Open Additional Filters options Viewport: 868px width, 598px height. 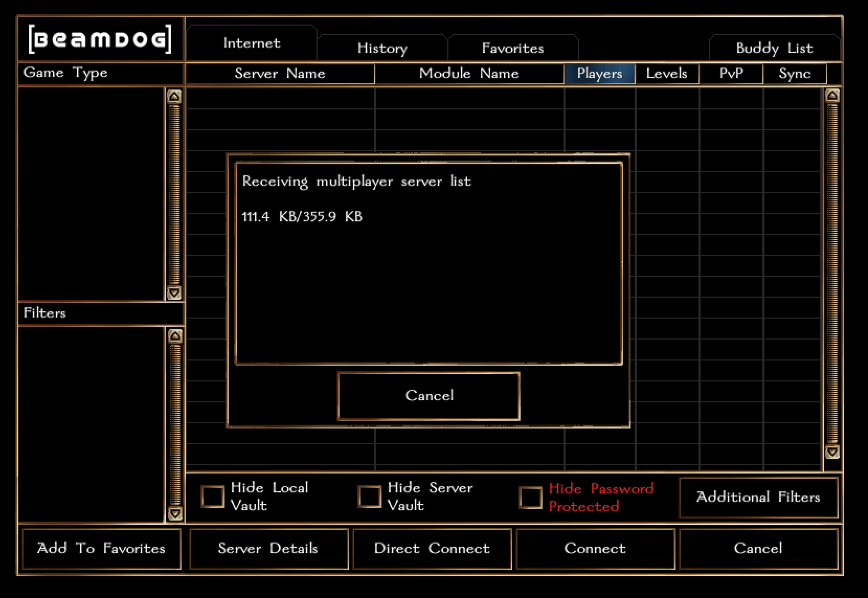[x=758, y=497]
